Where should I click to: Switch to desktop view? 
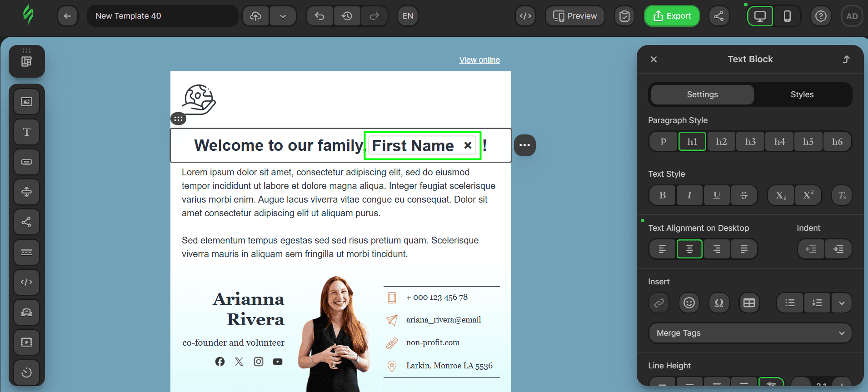click(x=760, y=16)
